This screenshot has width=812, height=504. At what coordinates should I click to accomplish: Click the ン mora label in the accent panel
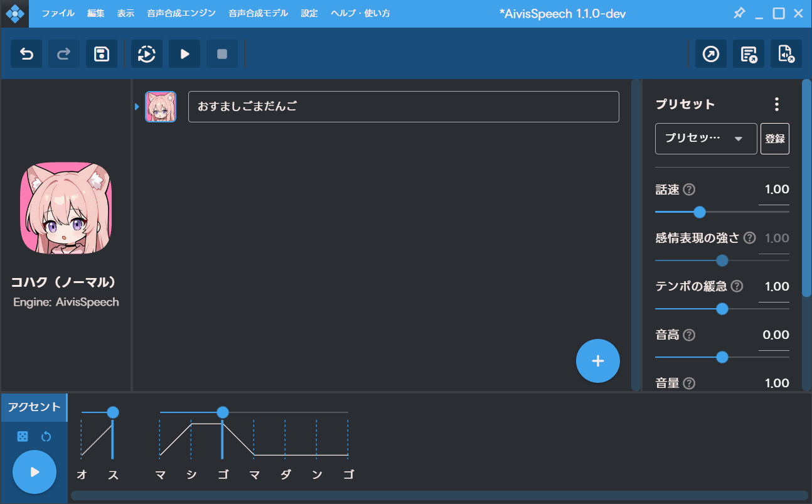317,475
